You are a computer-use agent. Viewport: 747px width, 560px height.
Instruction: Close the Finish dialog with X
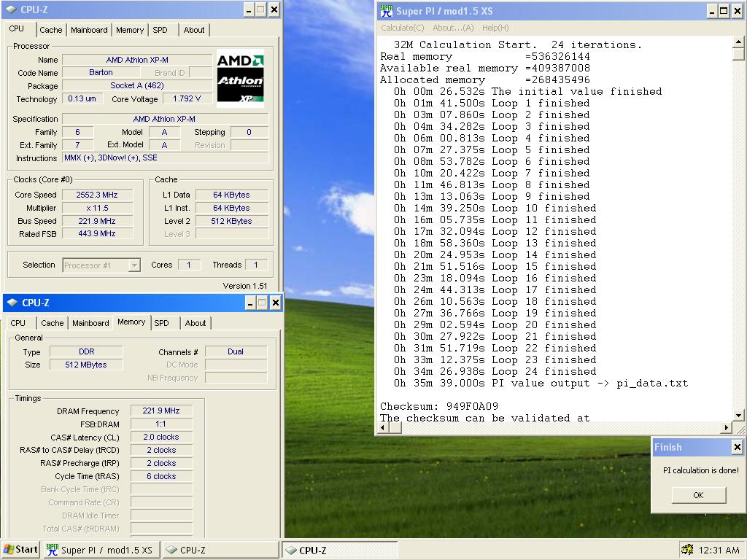pyautogui.click(x=737, y=447)
